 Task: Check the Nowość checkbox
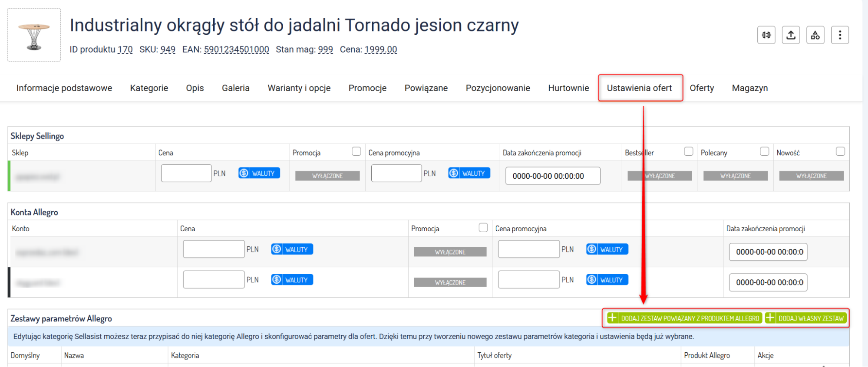click(x=840, y=151)
